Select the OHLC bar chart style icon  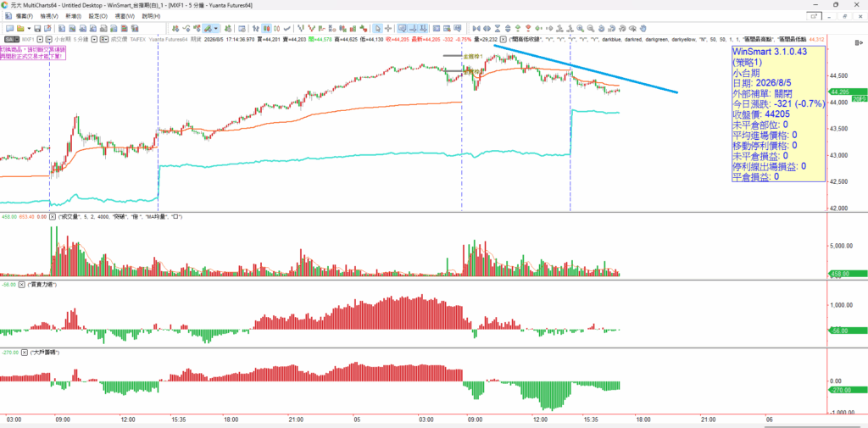(x=256, y=28)
